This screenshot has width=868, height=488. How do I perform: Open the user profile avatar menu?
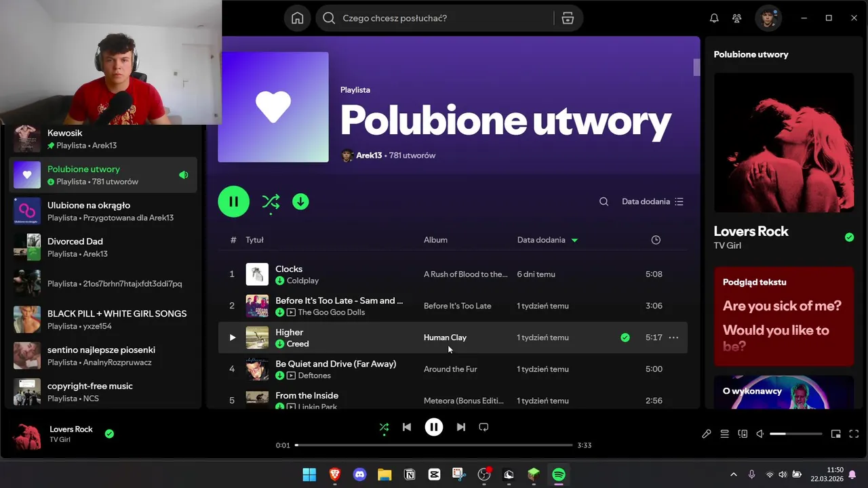pos(768,18)
